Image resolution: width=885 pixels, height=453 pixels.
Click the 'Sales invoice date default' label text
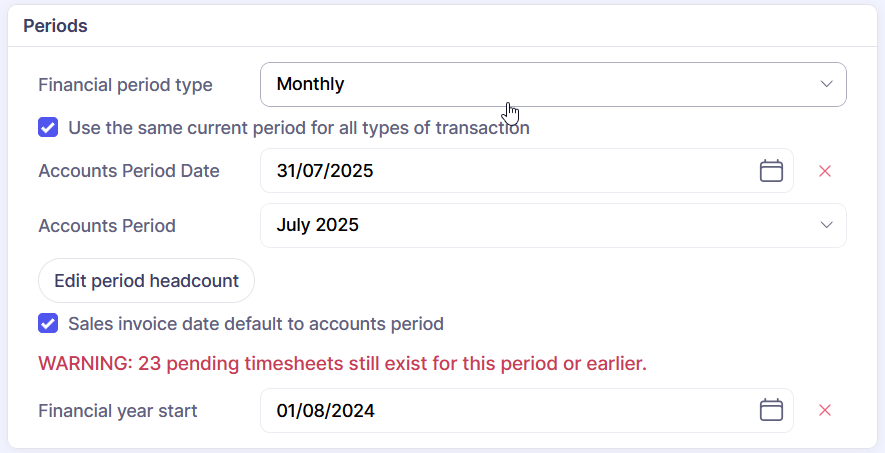click(x=255, y=323)
